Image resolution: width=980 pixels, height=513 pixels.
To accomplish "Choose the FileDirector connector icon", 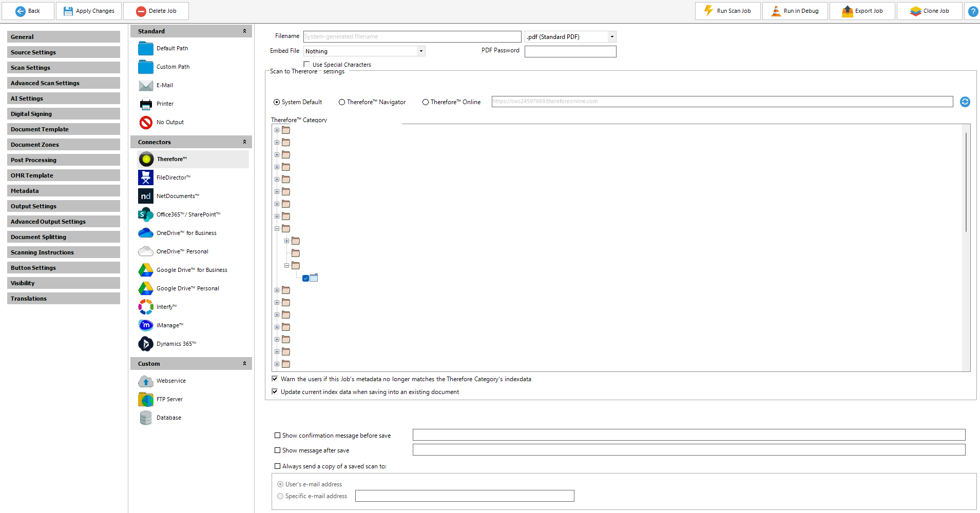I will 146,177.
